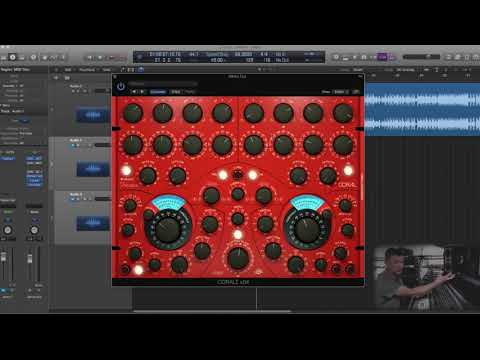The height and width of the screenshot is (360, 480).
Task: Mute the Audio 3 track
Action: click(x=73, y=199)
